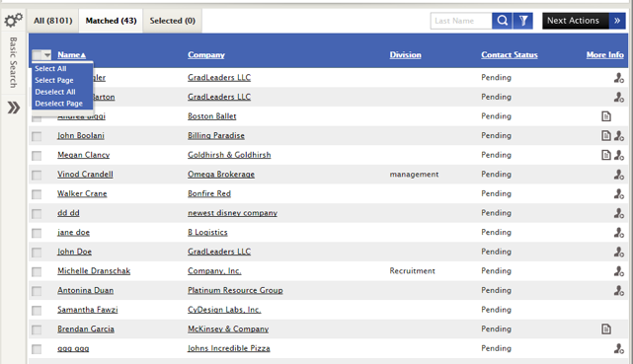Expand the Basic Search side panel
Viewport: 633px width, 364px height.
13,108
